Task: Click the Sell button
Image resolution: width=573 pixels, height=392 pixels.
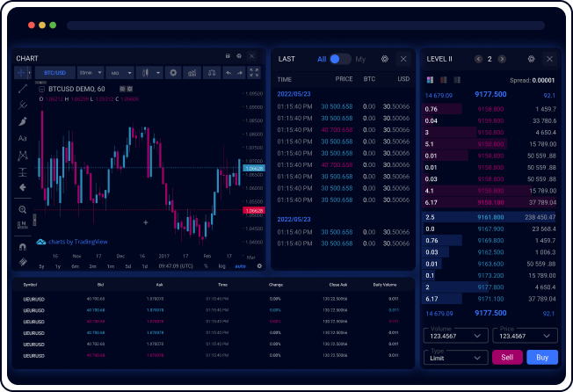Action: pos(507,357)
